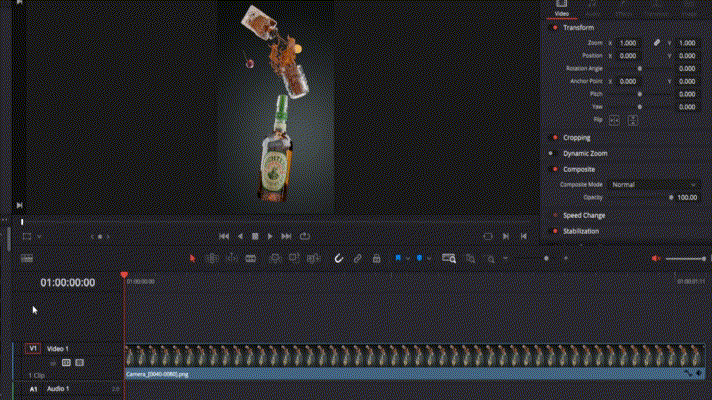Toggle the Zoom link chain icon
712x400 pixels.
click(x=657, y=43)
